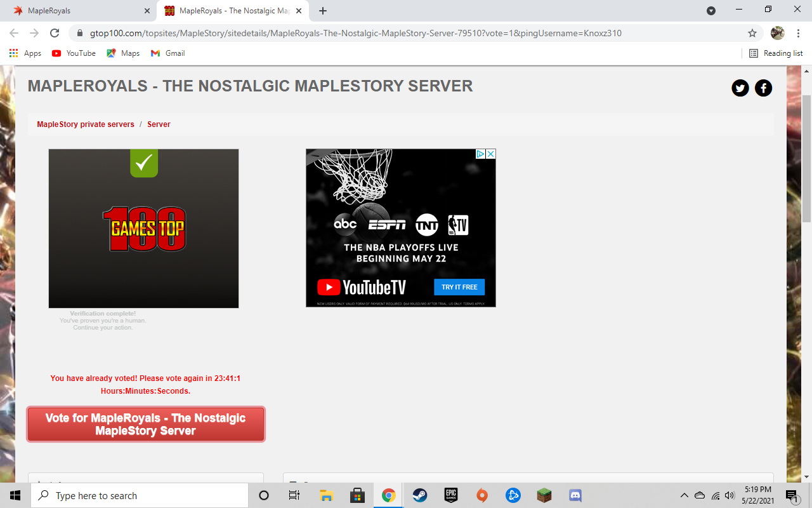Share page on Twitter icon
Viewport: 812px width, 508px height.
(740, 88)
